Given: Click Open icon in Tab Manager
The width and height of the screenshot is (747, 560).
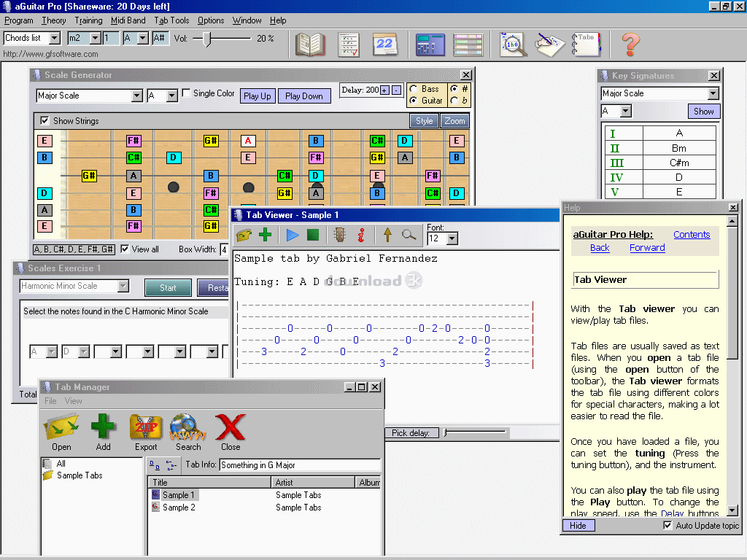Looking at the screenshot, I should click(61, 432).
